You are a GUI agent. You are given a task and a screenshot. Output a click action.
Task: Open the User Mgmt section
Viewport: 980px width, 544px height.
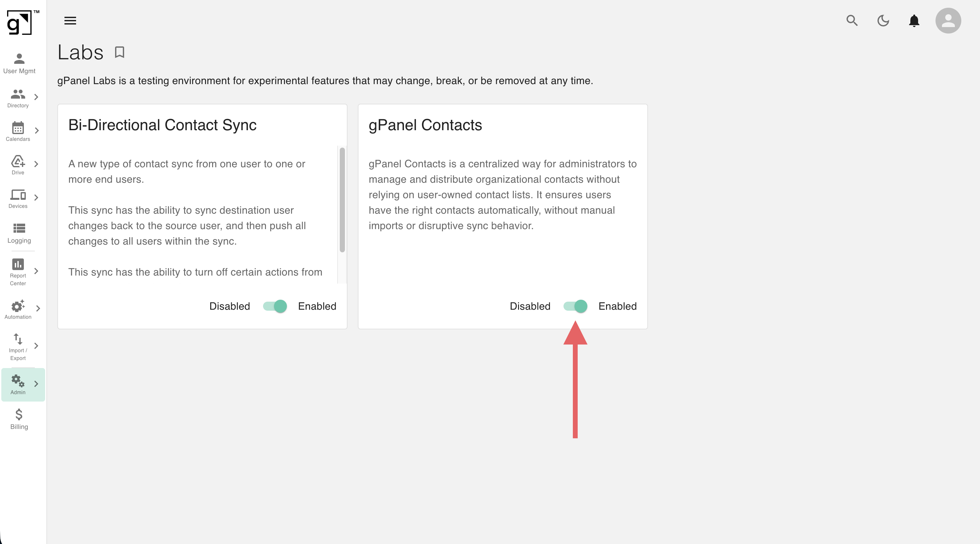(x=19, y=63)
